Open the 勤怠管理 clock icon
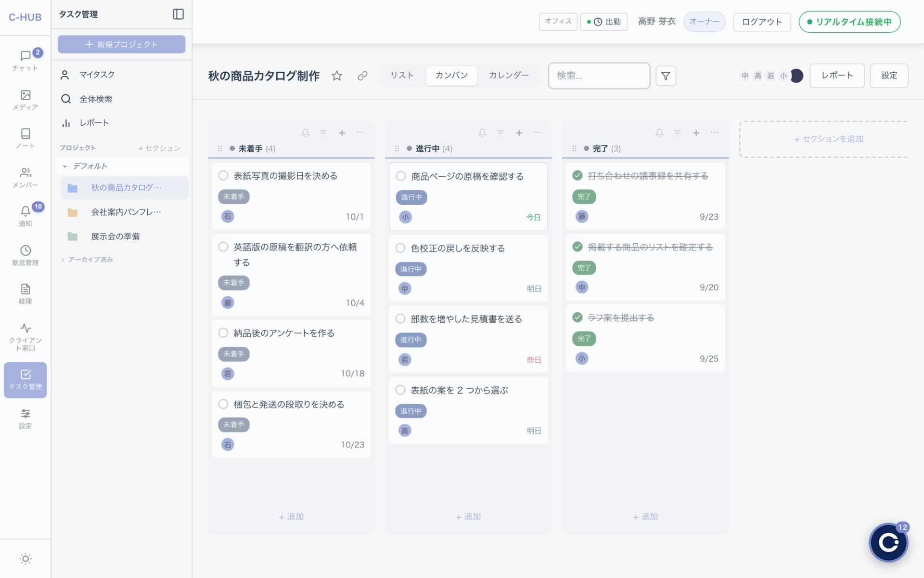 pyautogui.click(x=26, y=255)
